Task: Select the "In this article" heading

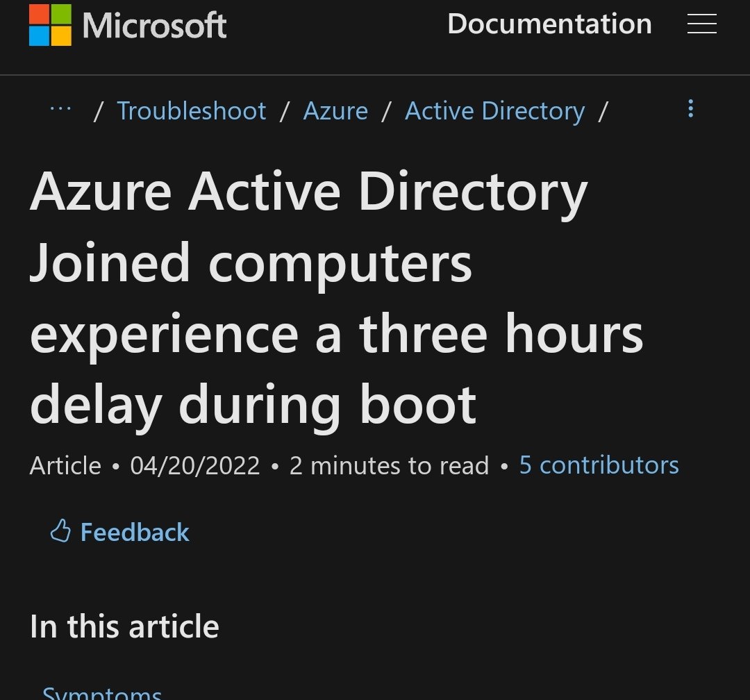Action: [124, 626]
